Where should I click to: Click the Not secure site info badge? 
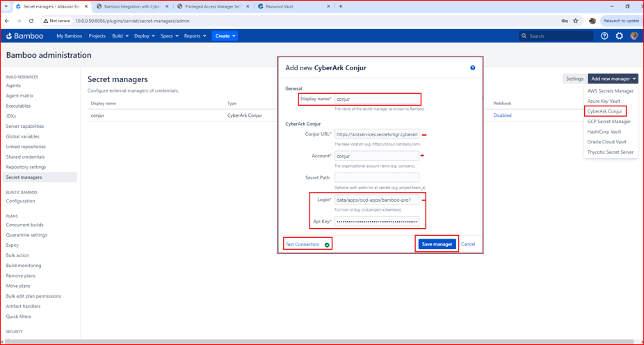pyautogui.click(x=56, y=21)
